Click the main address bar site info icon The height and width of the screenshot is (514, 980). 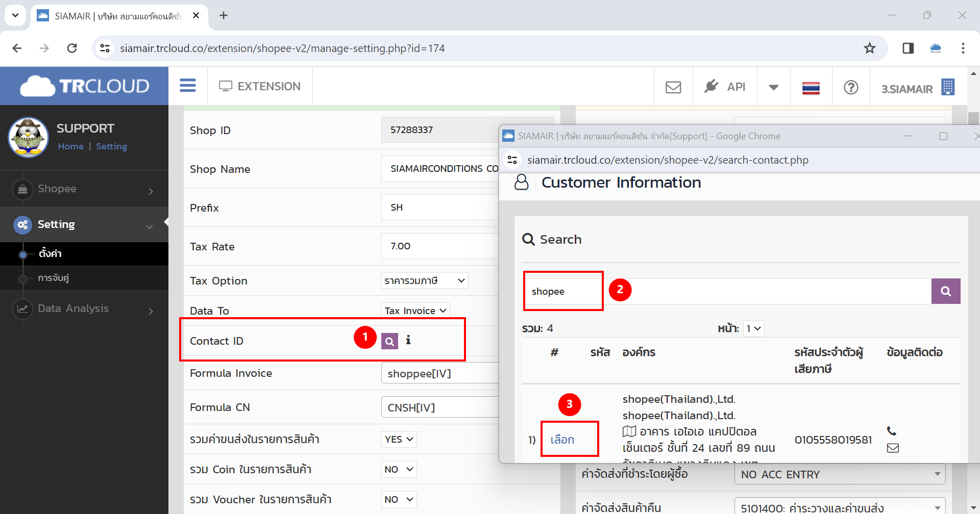(105, 48)
